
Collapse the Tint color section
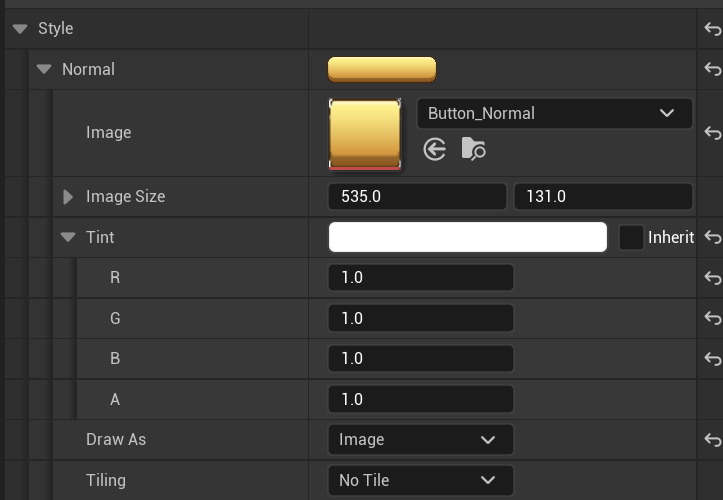pyautogui.click(x=68, y=237)
